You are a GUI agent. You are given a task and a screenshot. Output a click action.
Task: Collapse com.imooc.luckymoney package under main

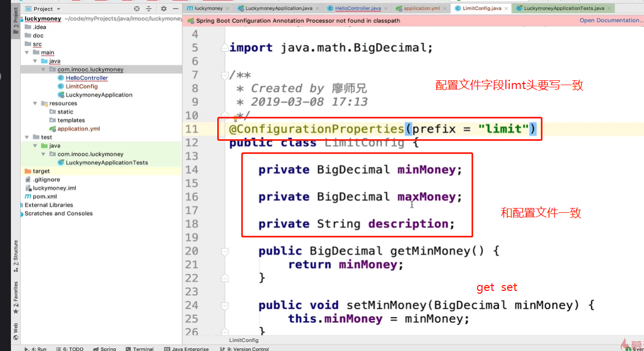click(x=44, y=69)
